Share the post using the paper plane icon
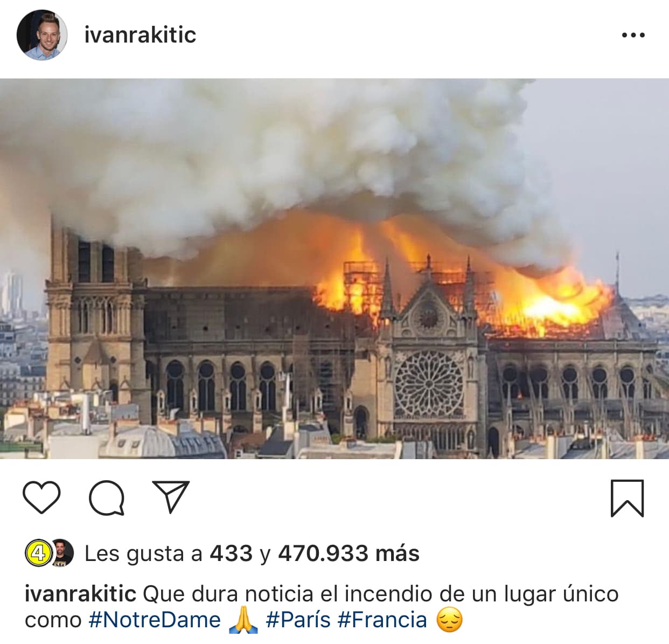Screen dimensions: 669x644 (171, 496)
